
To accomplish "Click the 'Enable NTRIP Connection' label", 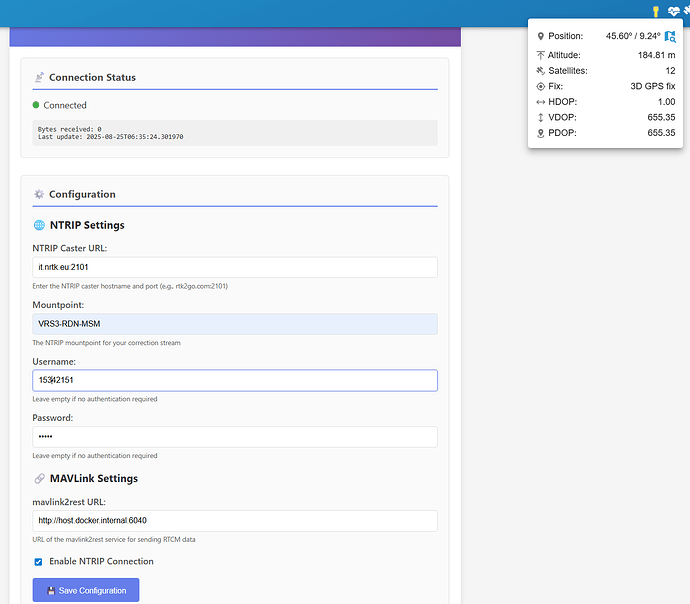I will [x=101, y=561].
